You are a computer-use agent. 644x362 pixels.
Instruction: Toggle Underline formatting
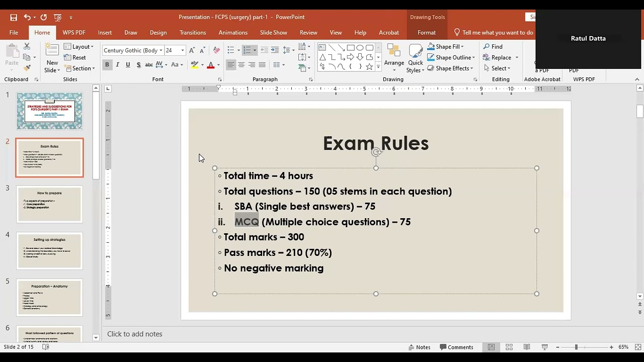pos(128,64)
